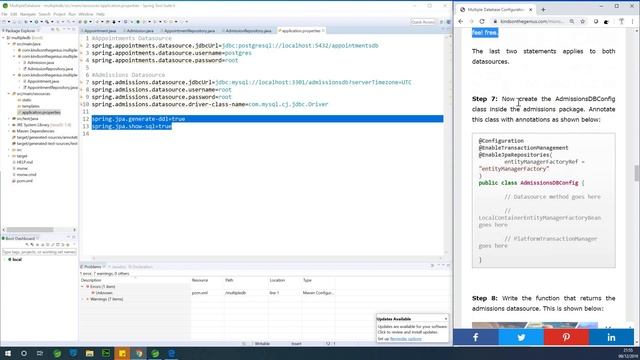Reload the Chrome page
The width and height of the screenshot is (640, 360).
(x=482, y=21)
